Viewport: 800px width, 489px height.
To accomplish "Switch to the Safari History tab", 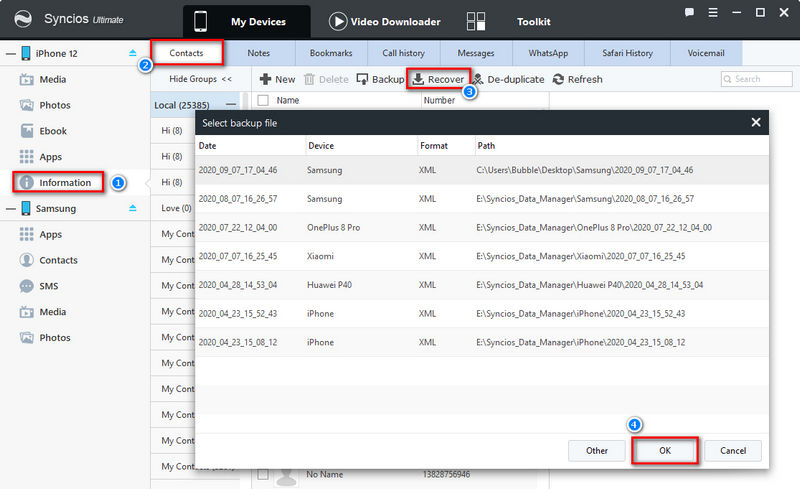I will [628, 53].
